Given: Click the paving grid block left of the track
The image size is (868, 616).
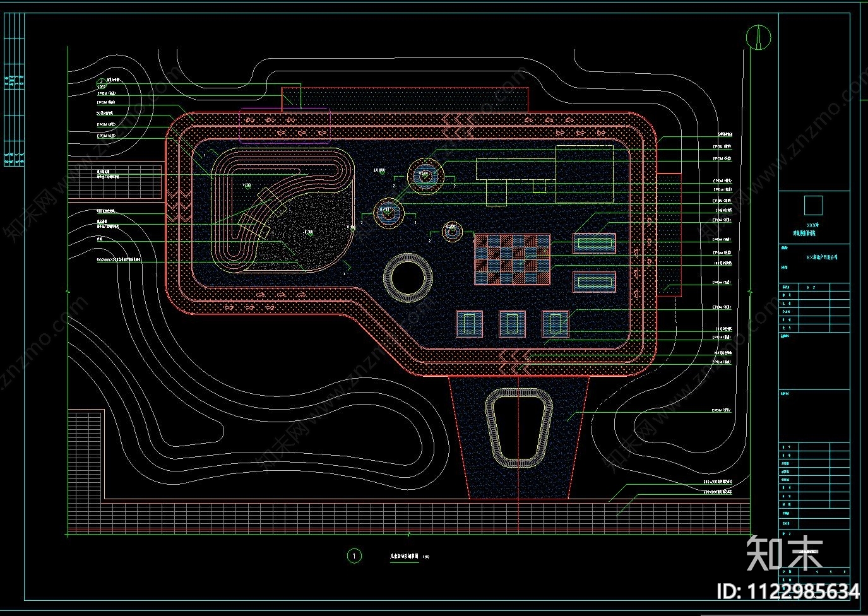Looking at the screenshot, I should click(115, 182).
